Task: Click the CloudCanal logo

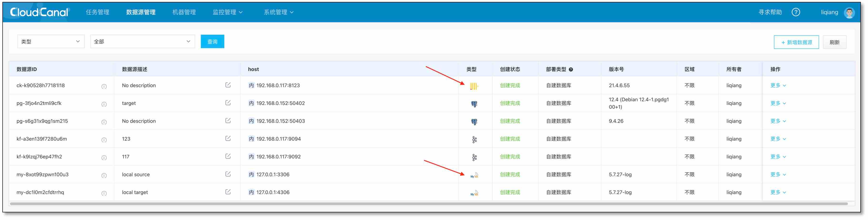Action: click(x=39, y=12)
